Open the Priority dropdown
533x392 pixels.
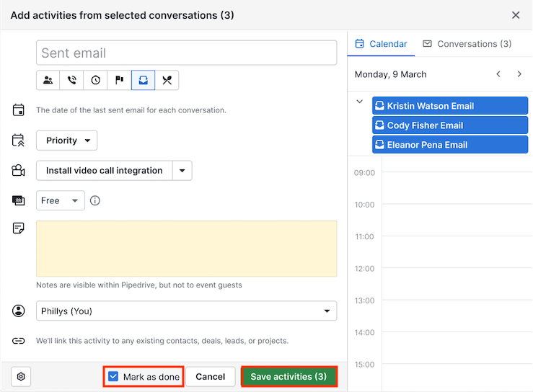[x=67, y=141]
